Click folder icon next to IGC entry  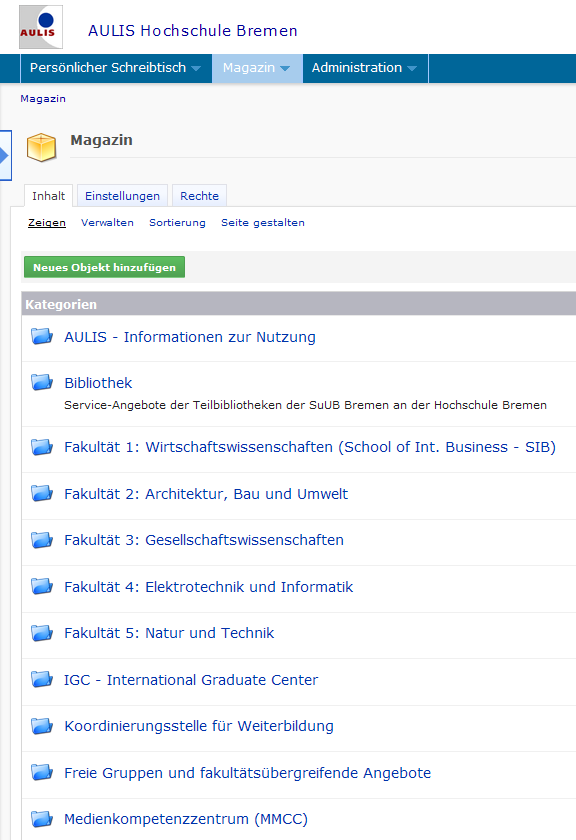pyautogui.click(x=42, y=679)
